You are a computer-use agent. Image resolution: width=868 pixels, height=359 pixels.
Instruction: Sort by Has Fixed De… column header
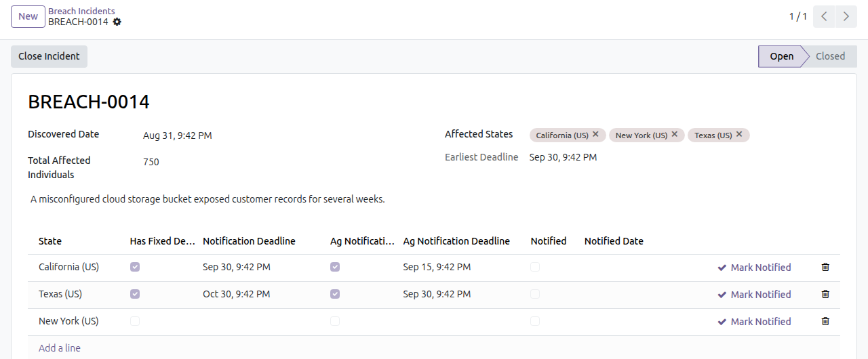point(163,241)
